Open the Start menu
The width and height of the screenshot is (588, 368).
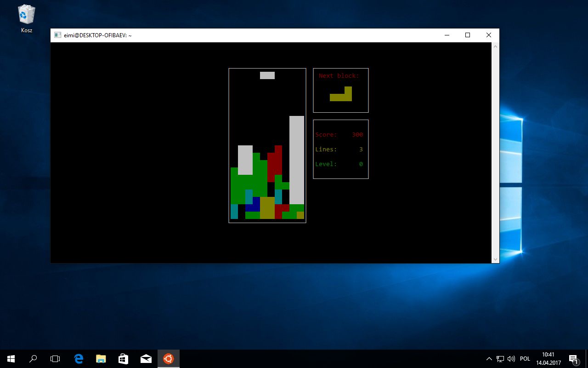[x=10, y=358]
